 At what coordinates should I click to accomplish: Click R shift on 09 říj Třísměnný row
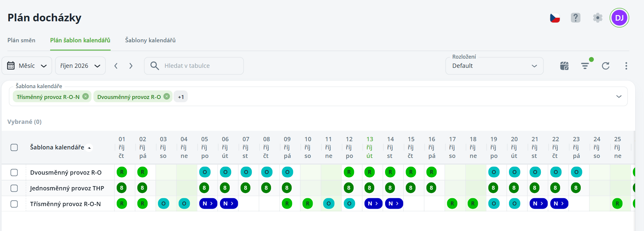point(287,203)
